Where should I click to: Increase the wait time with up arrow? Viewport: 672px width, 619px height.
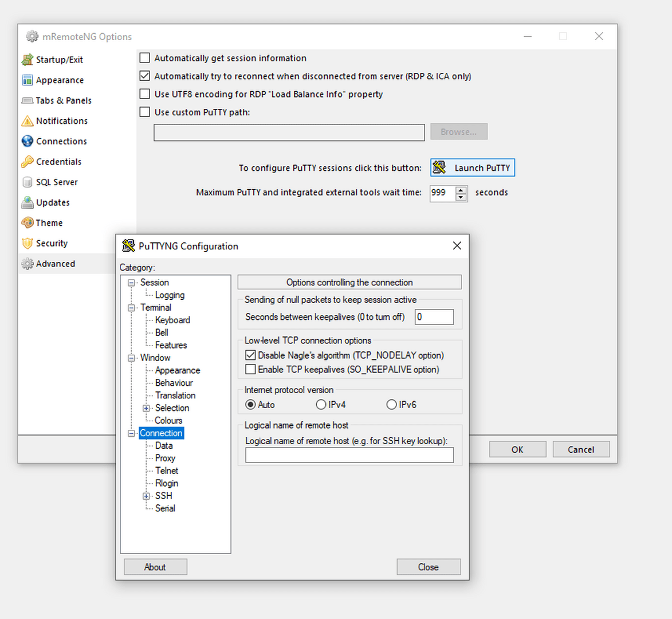pos(461,190)
